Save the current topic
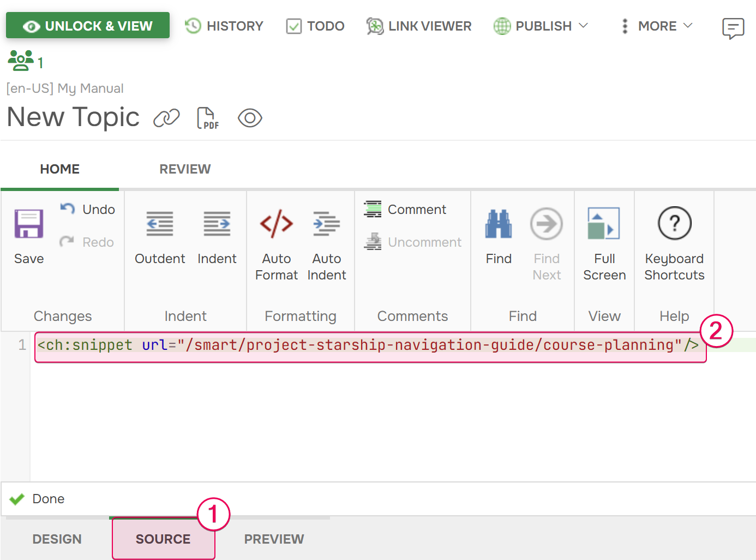This screenshot has width=756, height=560. coord(28,232)
